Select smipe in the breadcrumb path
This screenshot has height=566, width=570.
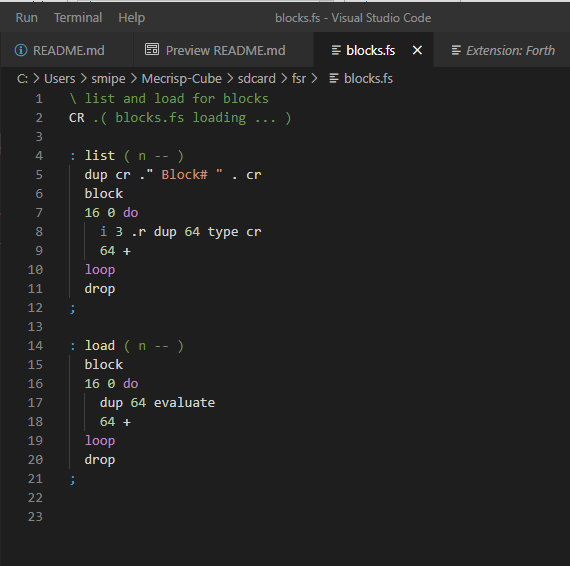[x=108, y=79]
